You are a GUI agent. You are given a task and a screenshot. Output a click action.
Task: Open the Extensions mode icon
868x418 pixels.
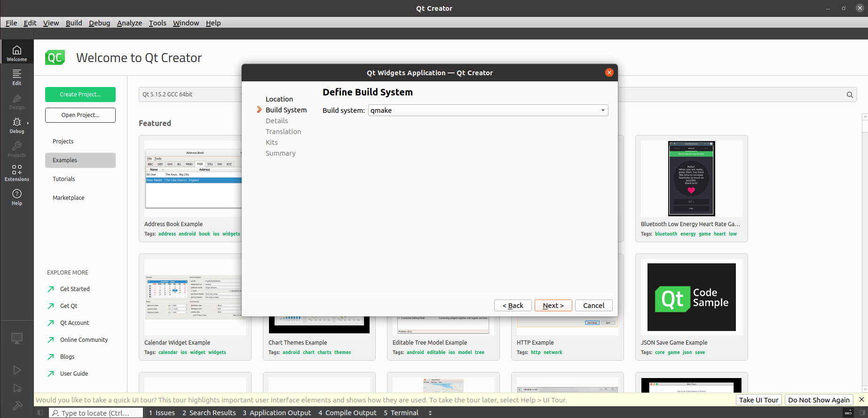coord(17,173)
